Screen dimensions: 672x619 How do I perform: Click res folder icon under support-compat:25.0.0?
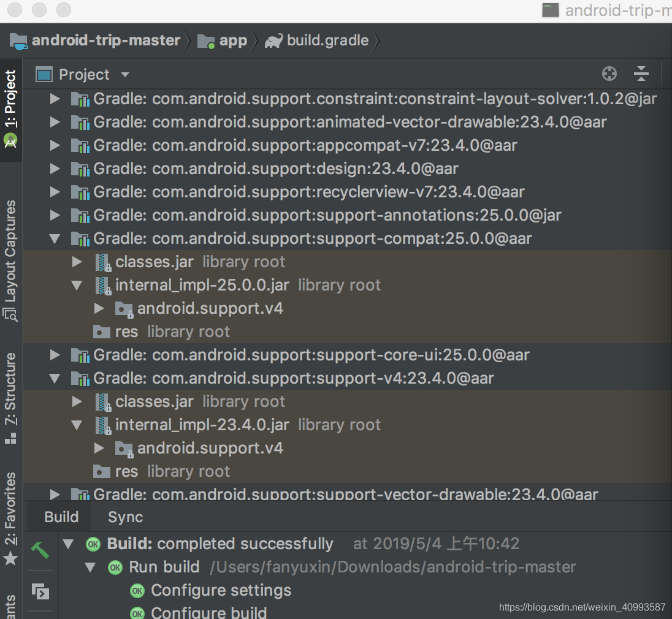click(102, 332)
